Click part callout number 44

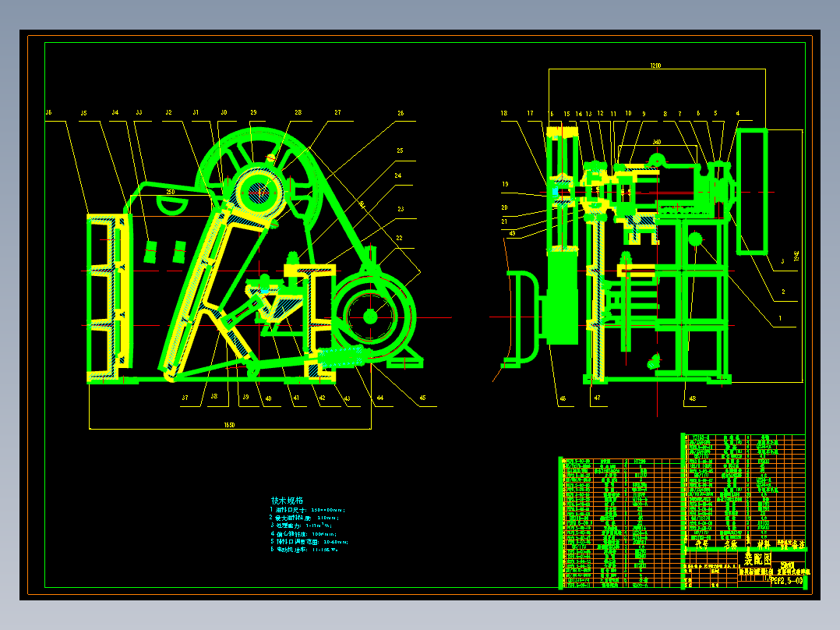tap(379, 398)
